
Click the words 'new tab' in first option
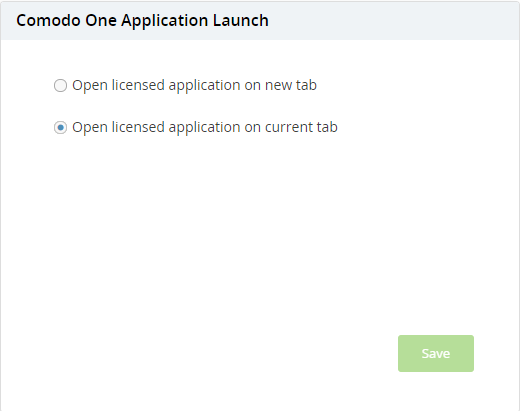(291, 85)
